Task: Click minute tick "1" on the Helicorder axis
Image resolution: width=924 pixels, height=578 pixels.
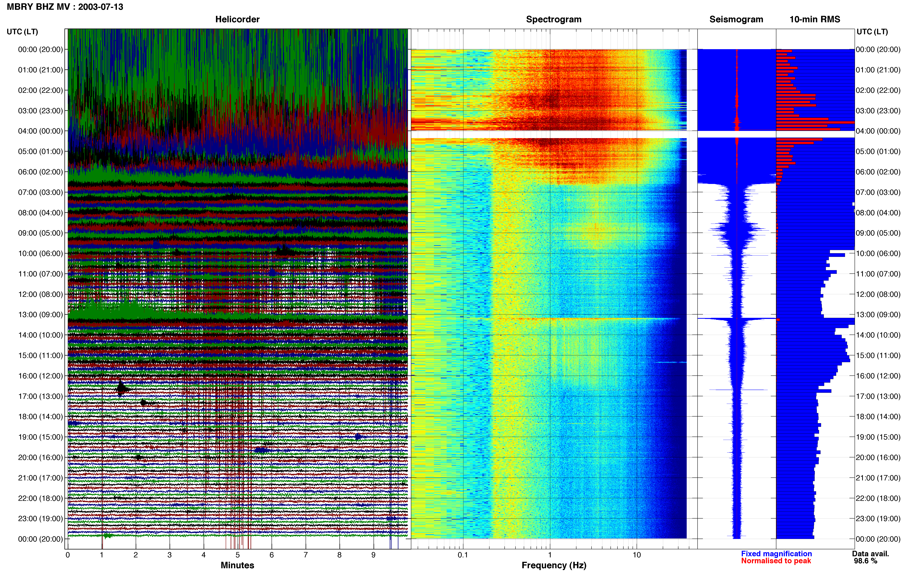Action: (102, 555)
